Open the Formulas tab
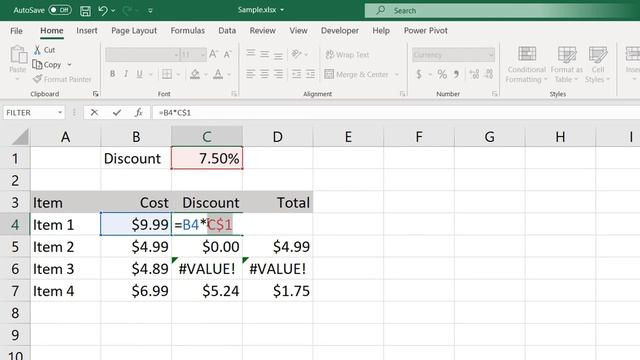640x360 pixels. (x=188, y=31)
